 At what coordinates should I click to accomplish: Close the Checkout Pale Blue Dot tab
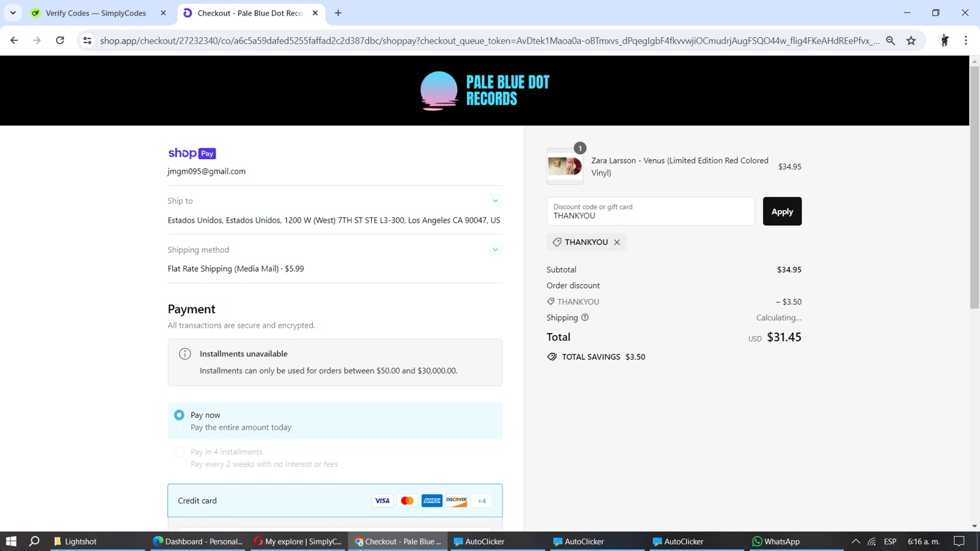(x=315, y=13)
